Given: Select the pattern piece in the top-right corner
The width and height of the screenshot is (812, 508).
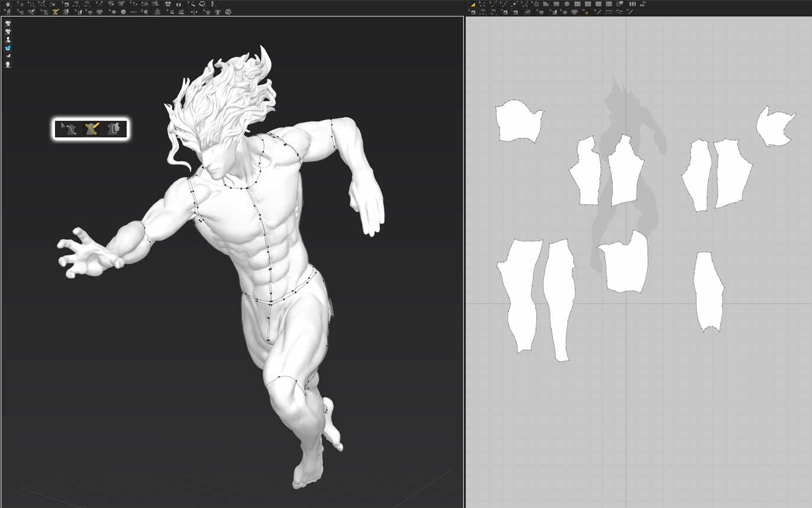Looking at the screenshot, I should click(775, 127).
